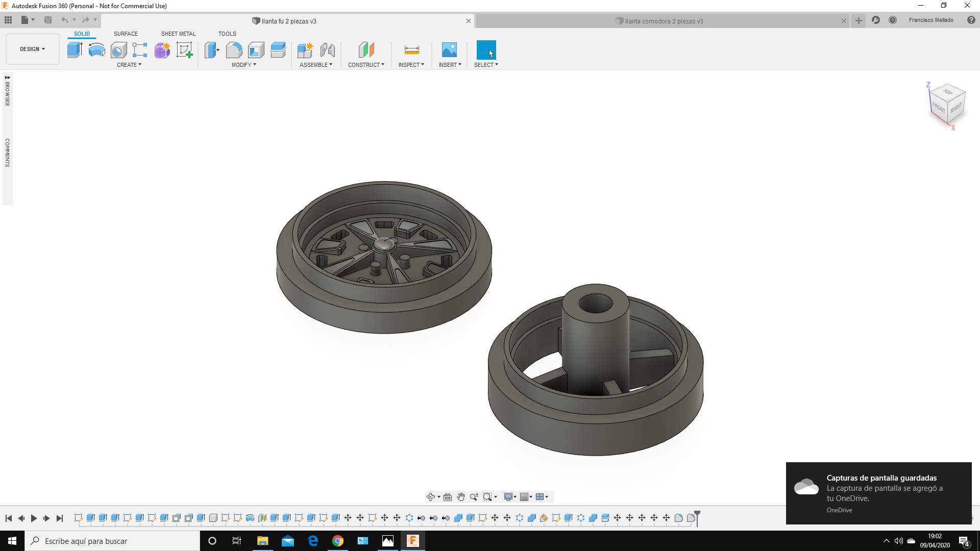The image size is (980, 551).
Task: Switch to the SHEET METAL tab
Action: click(x=178, y=34)
